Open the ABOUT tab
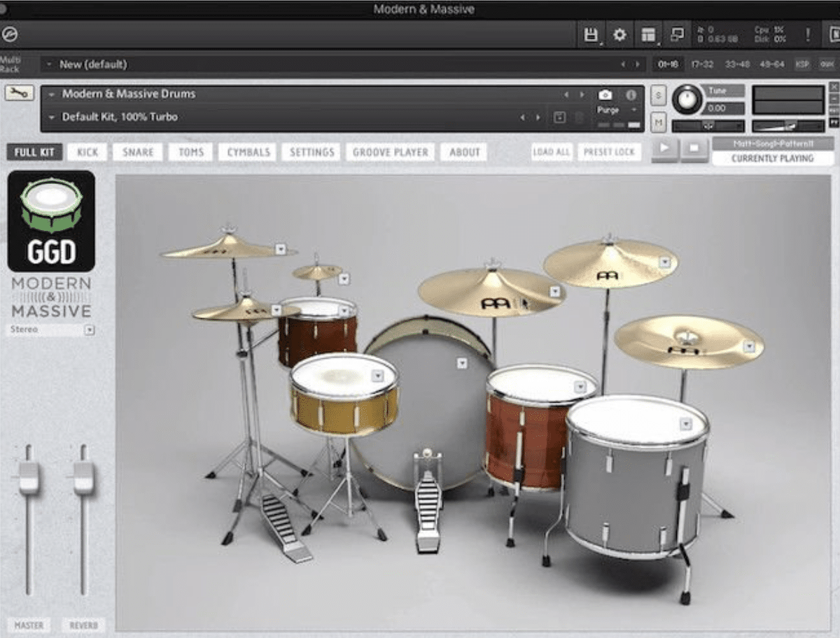 point(464,152)
